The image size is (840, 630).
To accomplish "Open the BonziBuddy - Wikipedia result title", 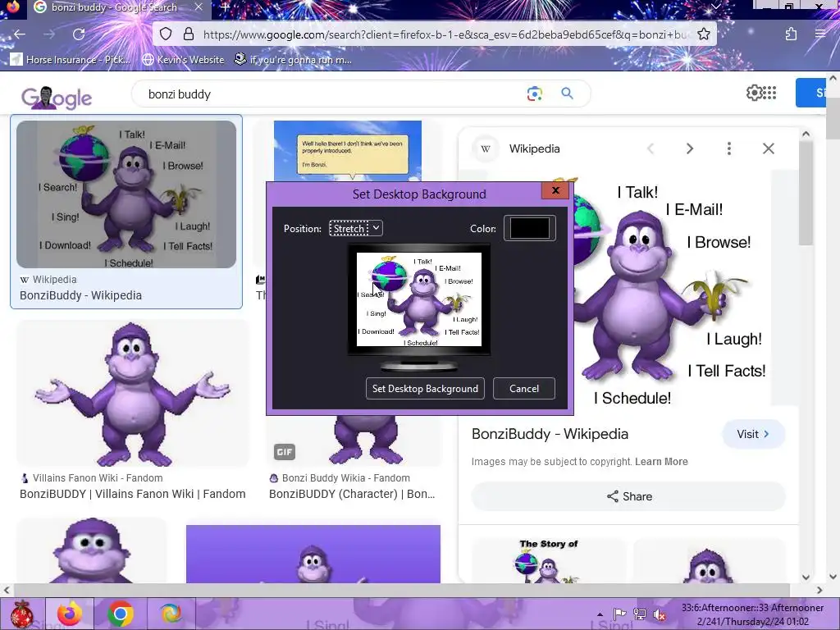I will pos(81,295).
